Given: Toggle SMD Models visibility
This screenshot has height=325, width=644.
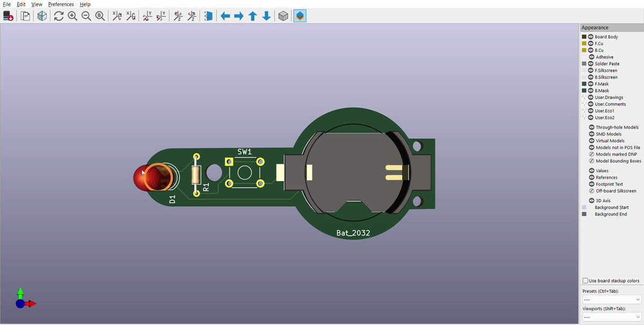Looking at the screenshot, I should tap(591, 134).
